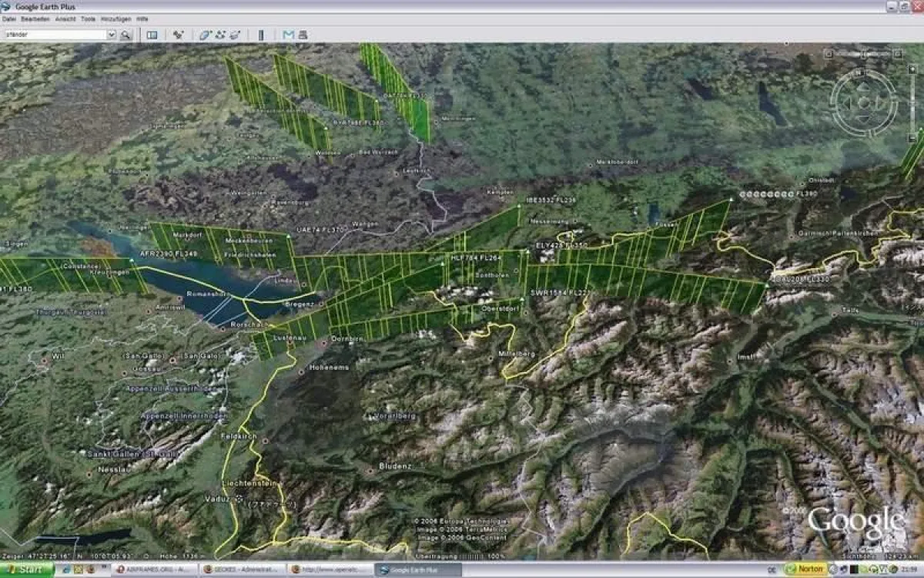Image resolution: width=924 pixels, height=578 pixels.
Task: Select the Add Polygon tool
Action: click(205, 35)
